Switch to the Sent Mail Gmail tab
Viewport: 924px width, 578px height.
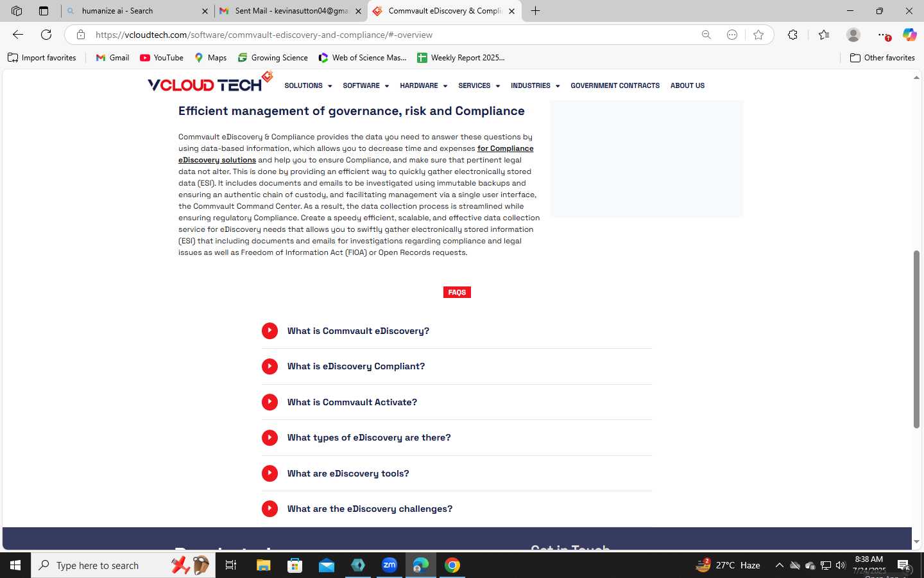coord(291,11)
